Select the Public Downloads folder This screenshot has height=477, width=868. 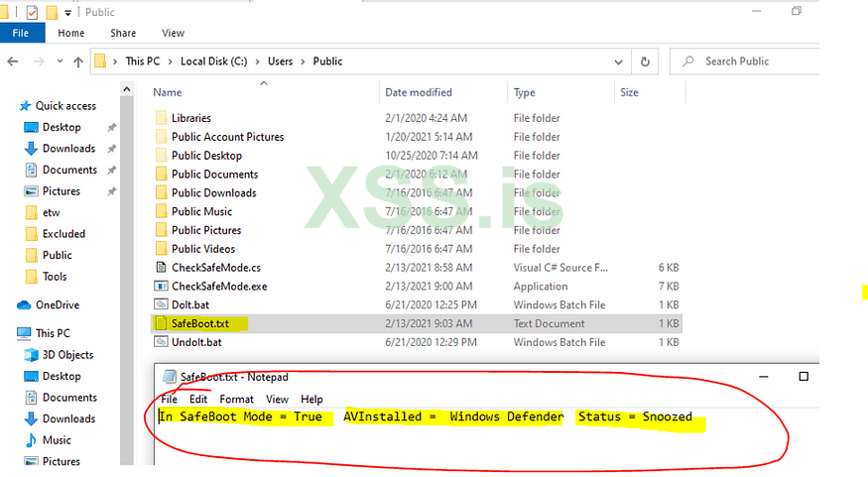[213, 193]
